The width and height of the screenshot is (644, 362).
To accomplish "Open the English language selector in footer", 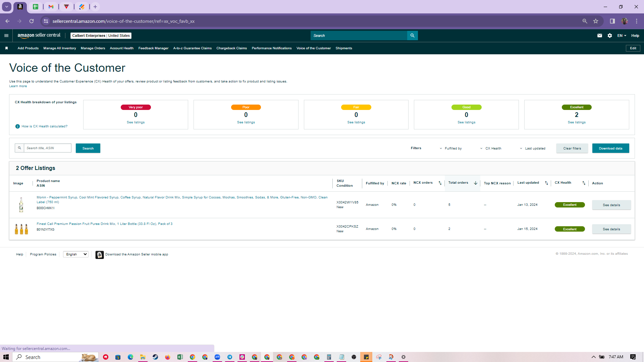I will (76, 254).
